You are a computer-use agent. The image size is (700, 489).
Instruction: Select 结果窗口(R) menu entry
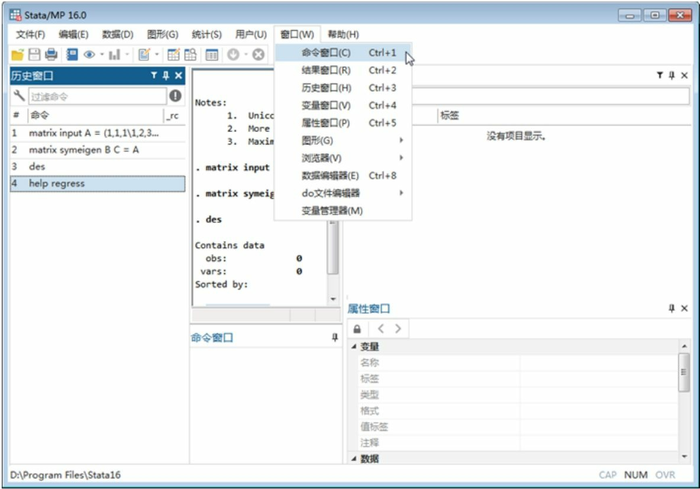(343, 70)
